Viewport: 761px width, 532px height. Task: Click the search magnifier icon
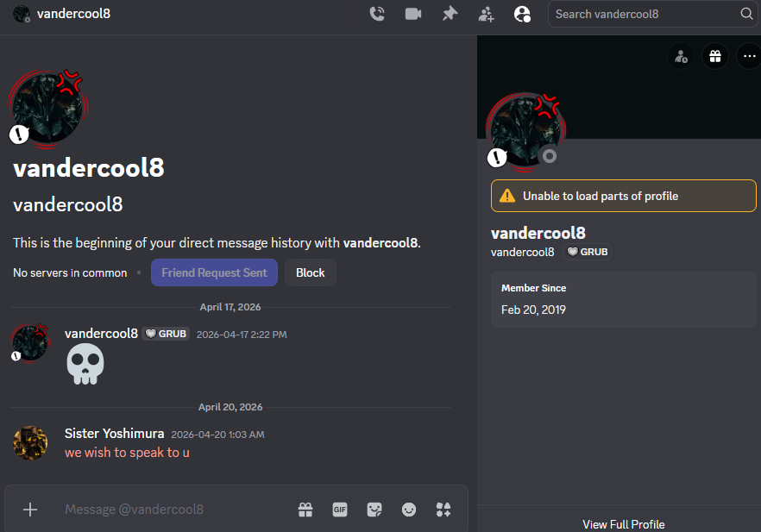pos(747,14)
